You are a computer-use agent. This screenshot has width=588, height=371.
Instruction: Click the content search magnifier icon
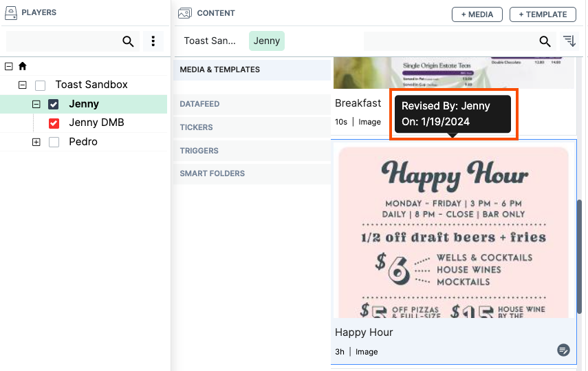[545, 41]
